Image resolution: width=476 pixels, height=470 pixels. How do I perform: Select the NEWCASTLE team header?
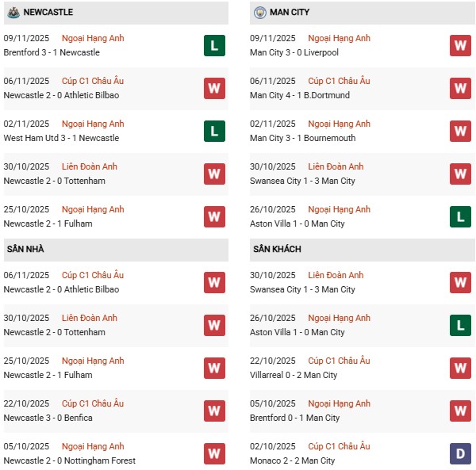[48, 12]
